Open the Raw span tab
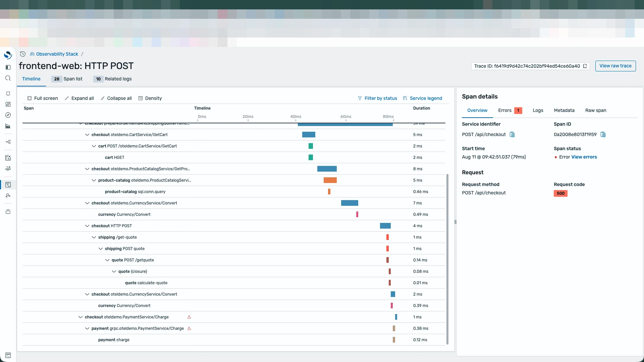 click(596, 110)
